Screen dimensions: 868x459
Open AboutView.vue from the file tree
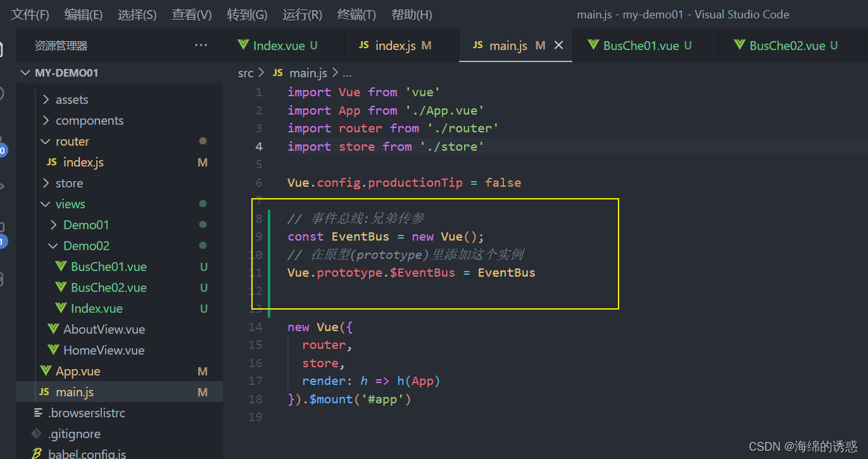pyautogui.click(x=104, y=329)
